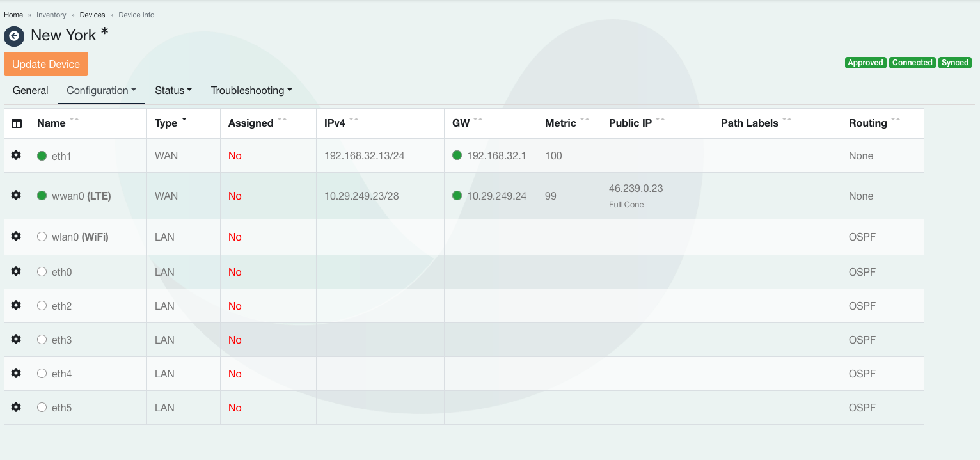Open the column chooser icon in table header
This screenshot has width=980, height=460.
pos(17,123)
